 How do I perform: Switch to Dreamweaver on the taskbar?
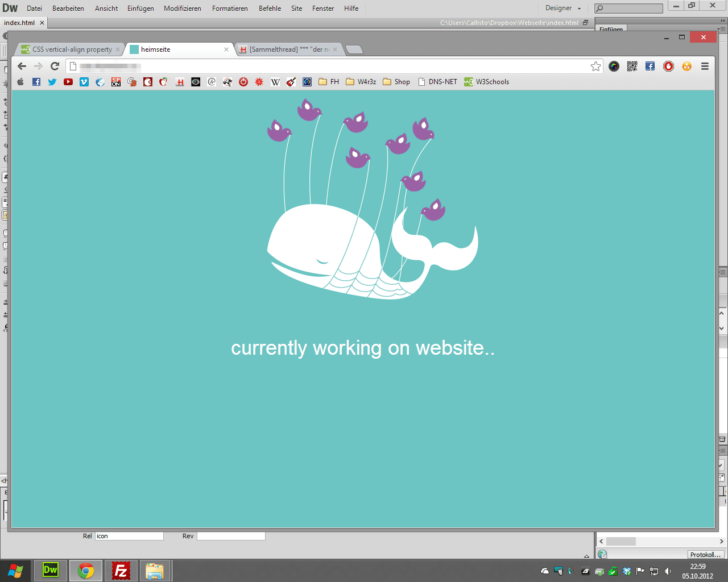point(51,571)
